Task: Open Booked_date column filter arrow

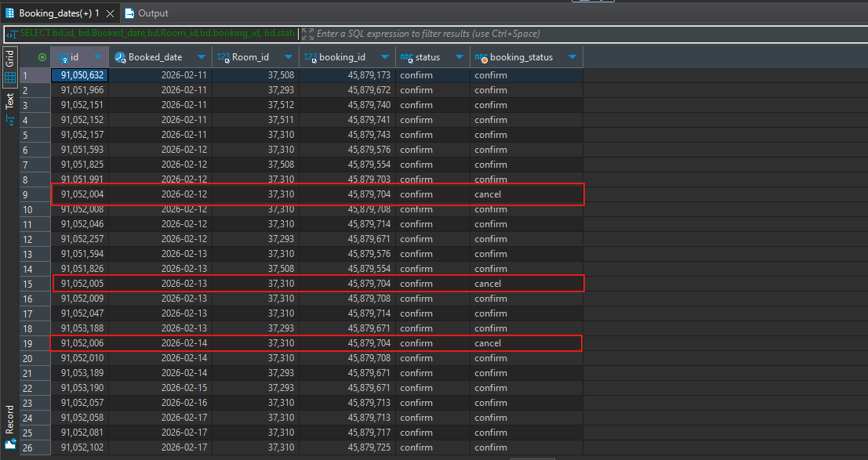Action: click(x=202, y=57)
